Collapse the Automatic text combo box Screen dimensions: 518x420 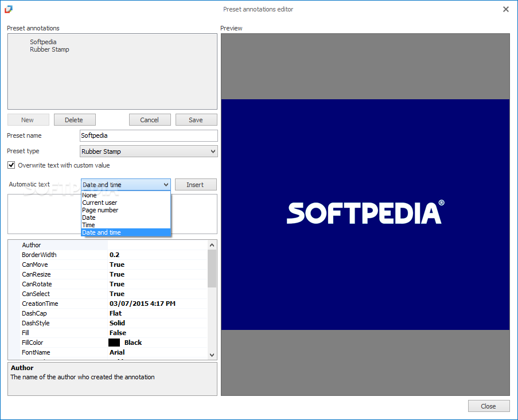[166, 185]
